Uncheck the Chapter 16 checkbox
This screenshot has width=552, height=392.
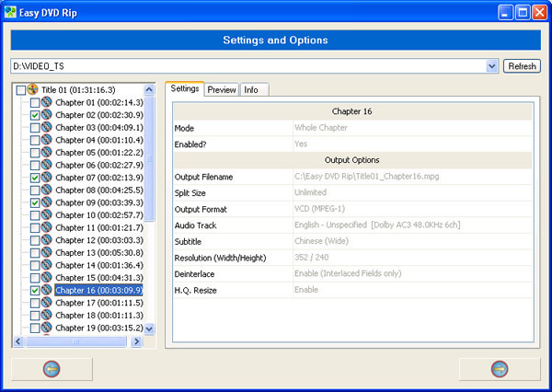click(35, 291)
